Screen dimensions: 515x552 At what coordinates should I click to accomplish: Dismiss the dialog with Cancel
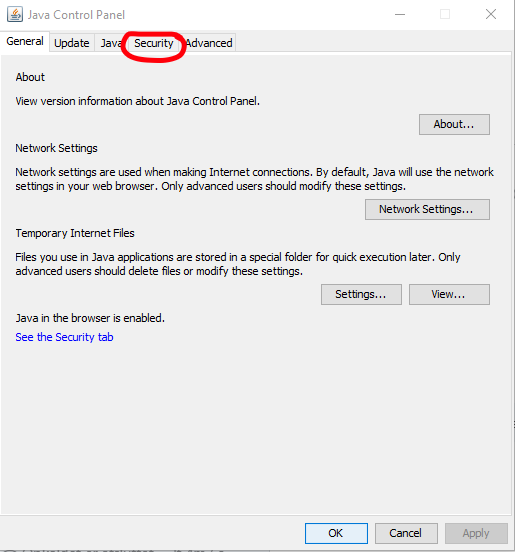click(x=406, y=533)
